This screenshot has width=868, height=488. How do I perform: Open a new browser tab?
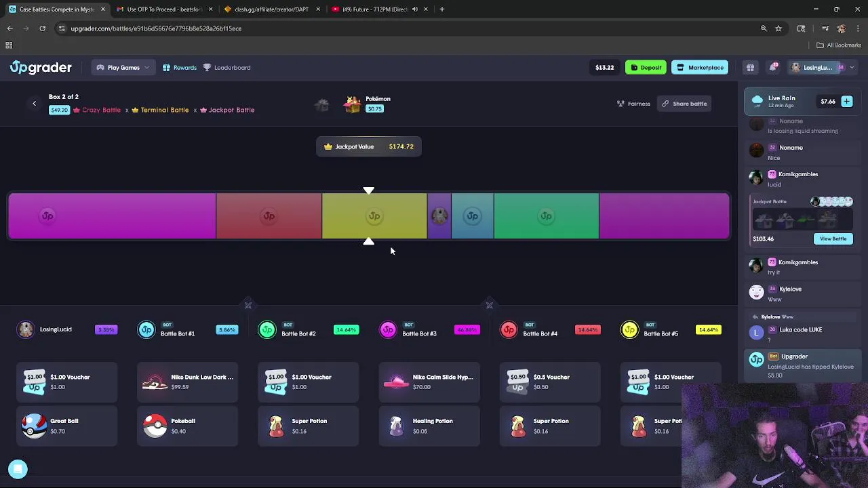[x=442, y=9]
